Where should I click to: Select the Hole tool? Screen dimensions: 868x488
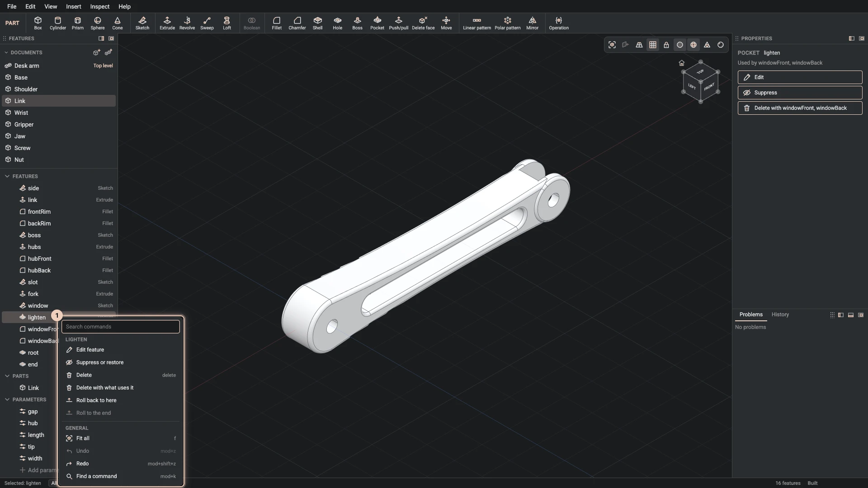pyautogui.click(x=338, y=23)
